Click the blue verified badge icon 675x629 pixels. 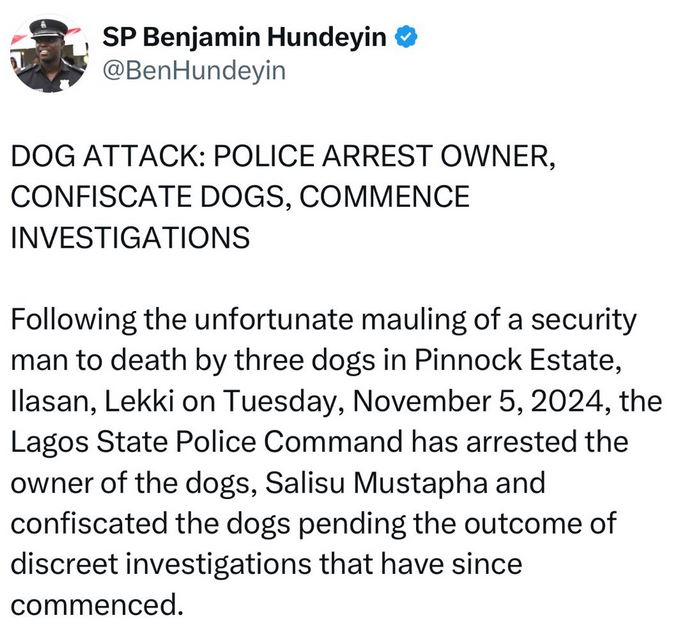[405, 38]
